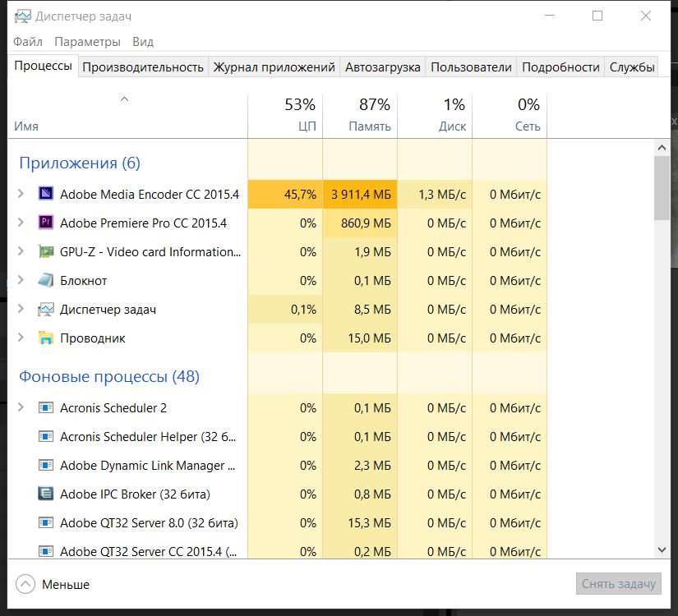Open the Параметры menu
The image size is (678, 616).
(x=87, y=42)
